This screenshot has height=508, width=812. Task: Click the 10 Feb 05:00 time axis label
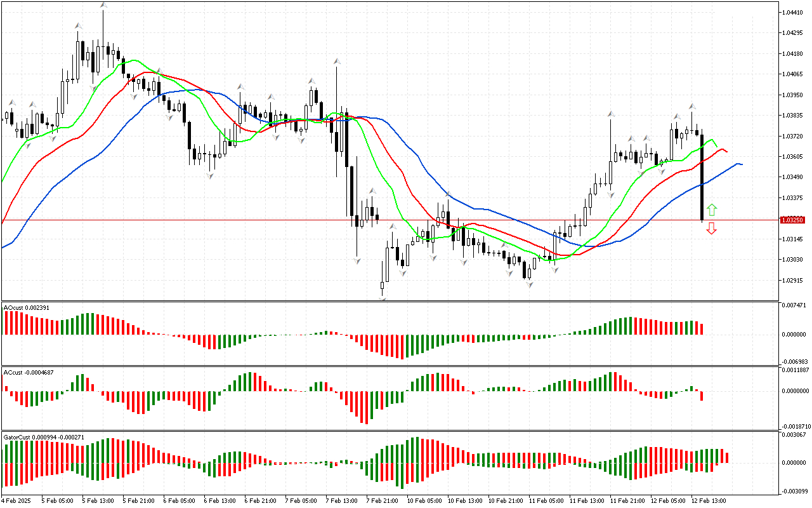tap(424, 501)
